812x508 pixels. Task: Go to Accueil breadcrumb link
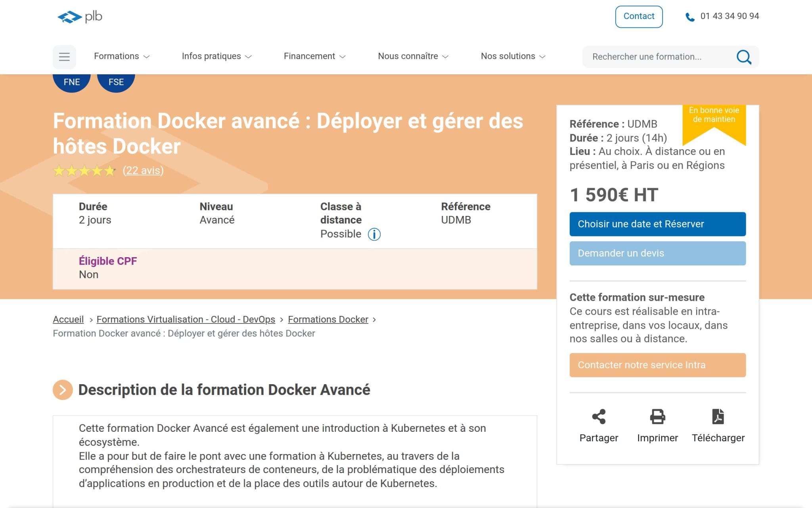click(x=68, y=319)
